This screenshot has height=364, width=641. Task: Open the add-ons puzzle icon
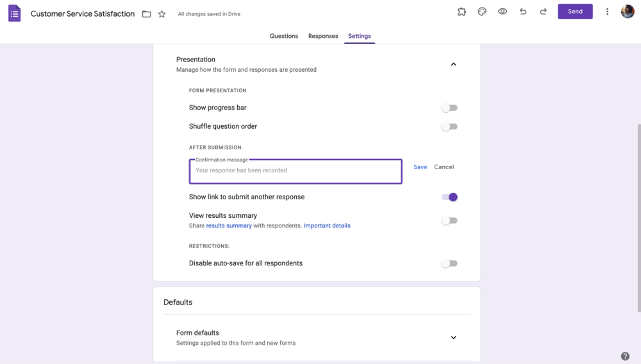point(462,12)
